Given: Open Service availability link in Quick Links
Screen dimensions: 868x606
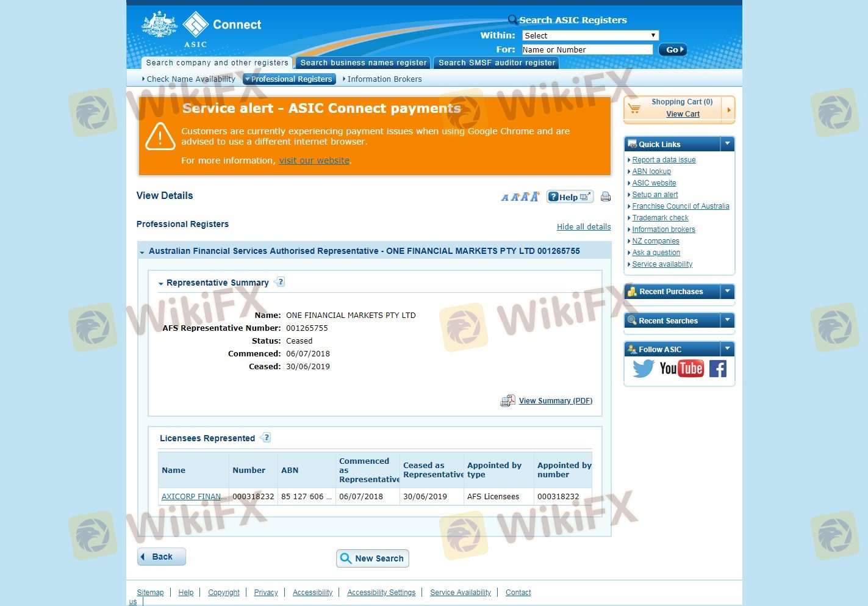Looking at the screenshot, I should [662, 264].
